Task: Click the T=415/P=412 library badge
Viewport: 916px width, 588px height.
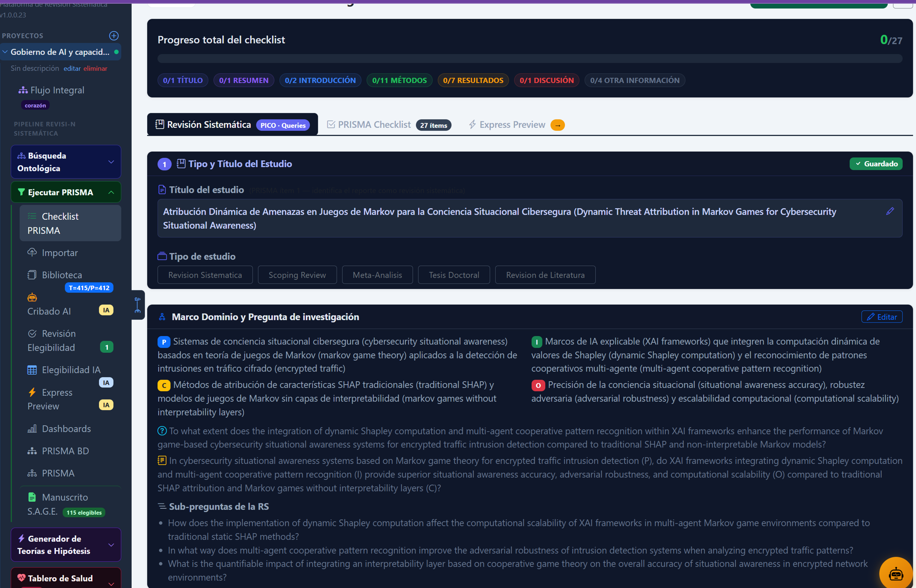Action: point(89,288)
